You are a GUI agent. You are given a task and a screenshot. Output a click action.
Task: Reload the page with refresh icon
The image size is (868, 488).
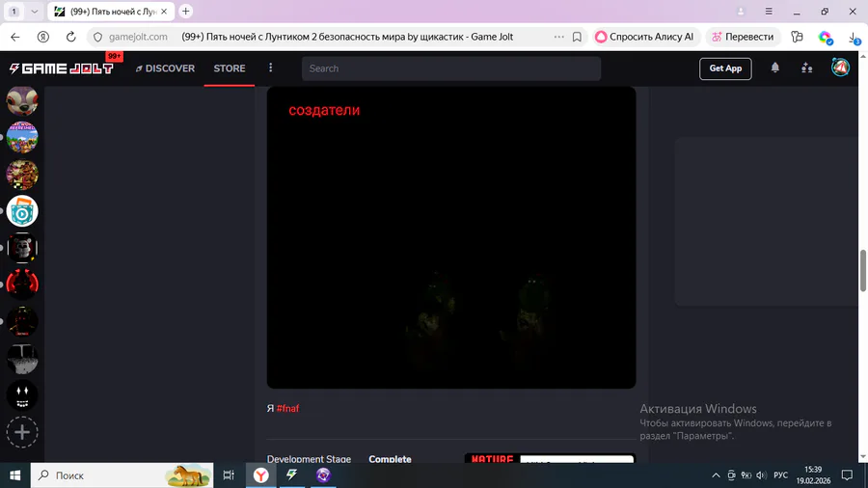pyautogui.click(x=70, y=37)
